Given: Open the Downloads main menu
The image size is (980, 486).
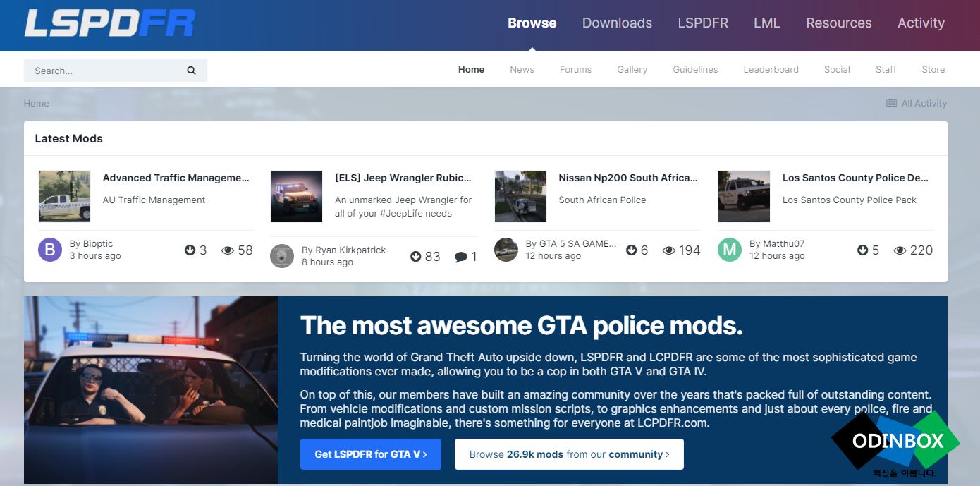Looking at the screenshot, I should point(617,23).
